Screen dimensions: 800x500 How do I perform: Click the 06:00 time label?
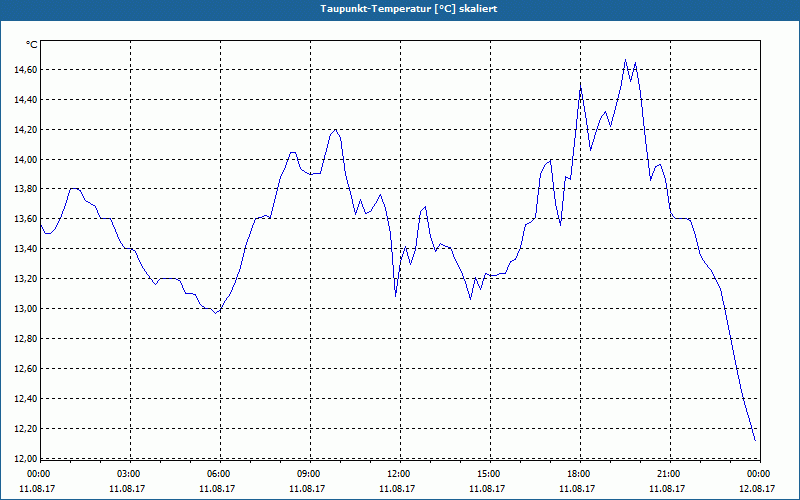pos(220,474)
